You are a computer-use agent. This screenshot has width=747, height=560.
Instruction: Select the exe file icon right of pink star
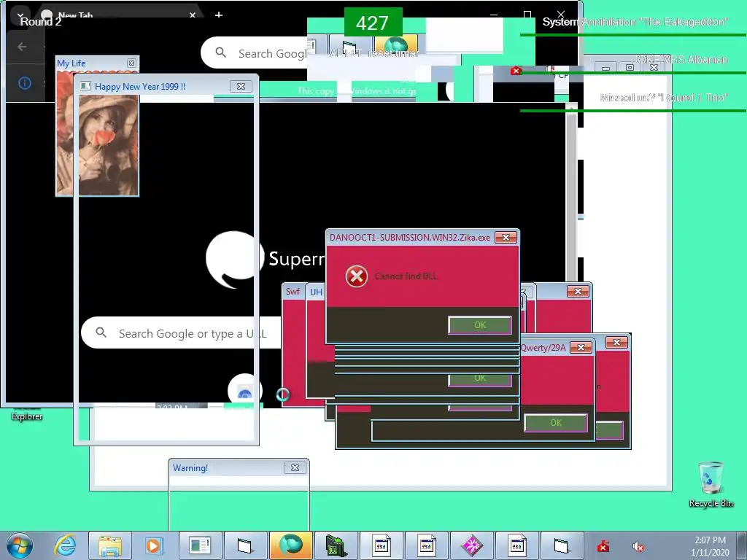click(517, 545)
